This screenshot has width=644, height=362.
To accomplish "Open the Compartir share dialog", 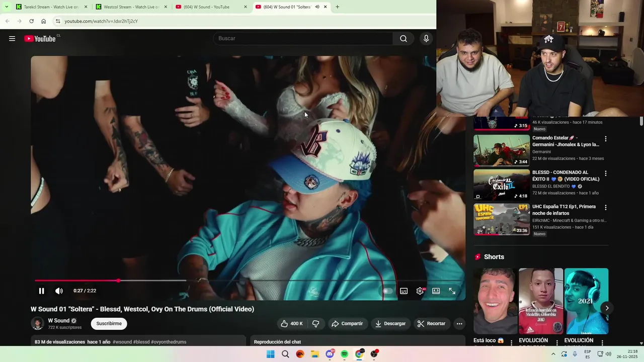I will 347,324.
